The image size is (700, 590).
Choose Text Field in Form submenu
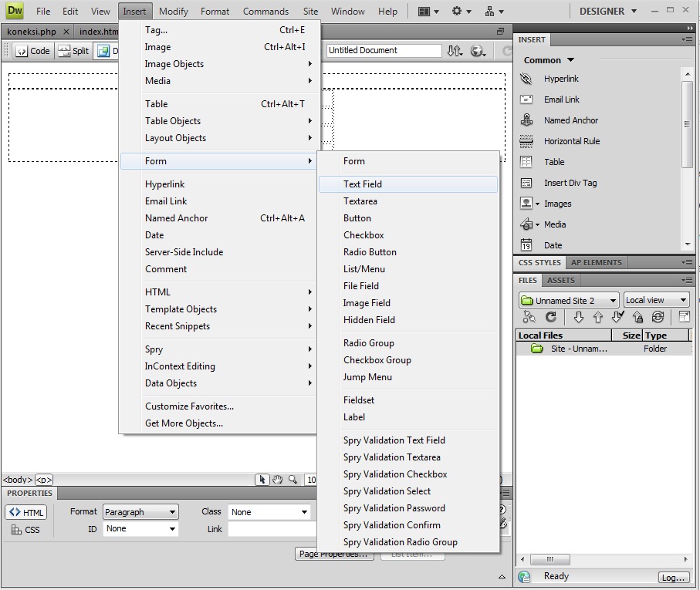pos(408,184)
